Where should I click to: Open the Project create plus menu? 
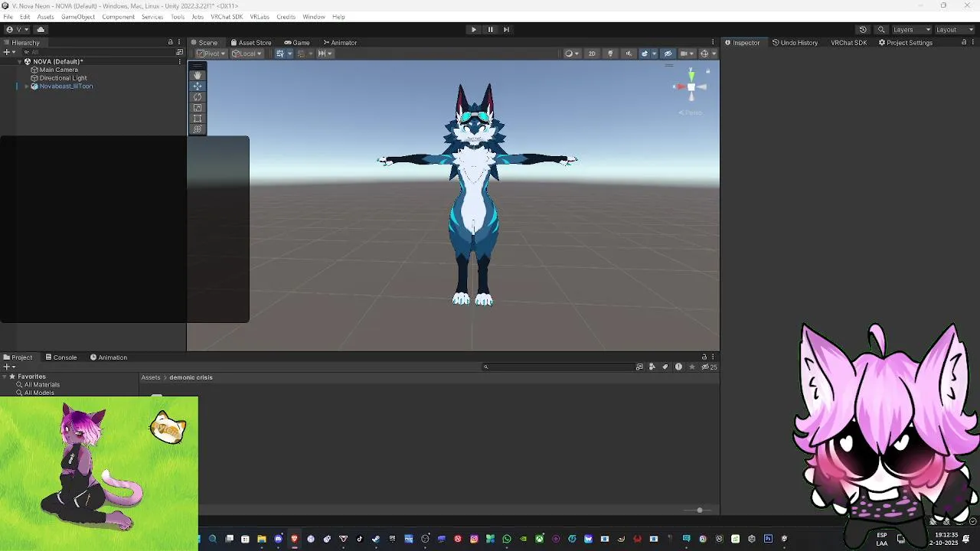tap(9, 367)
